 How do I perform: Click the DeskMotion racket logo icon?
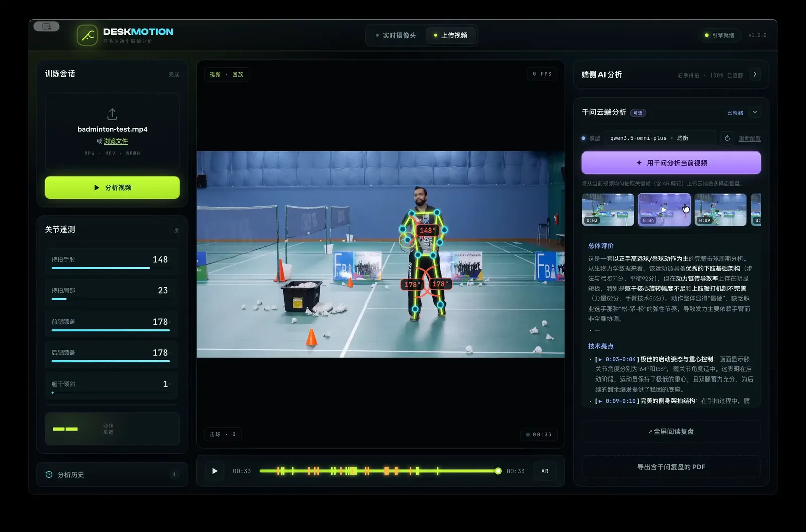(87, 35)
